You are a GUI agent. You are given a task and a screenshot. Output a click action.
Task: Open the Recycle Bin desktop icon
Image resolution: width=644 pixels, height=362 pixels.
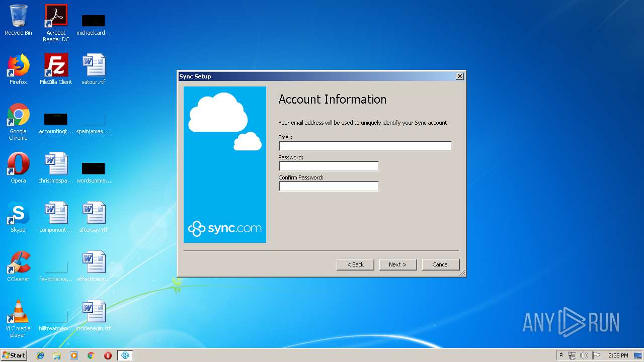click(x=18, y=20)
